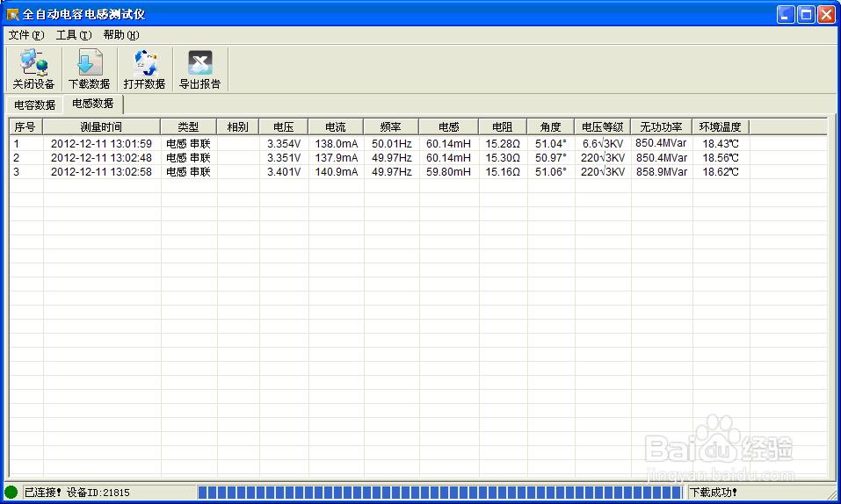This screenshot has height=504, width=841.
Task: Click the 测量时间 column header
Action: click(x=101, y=127)
